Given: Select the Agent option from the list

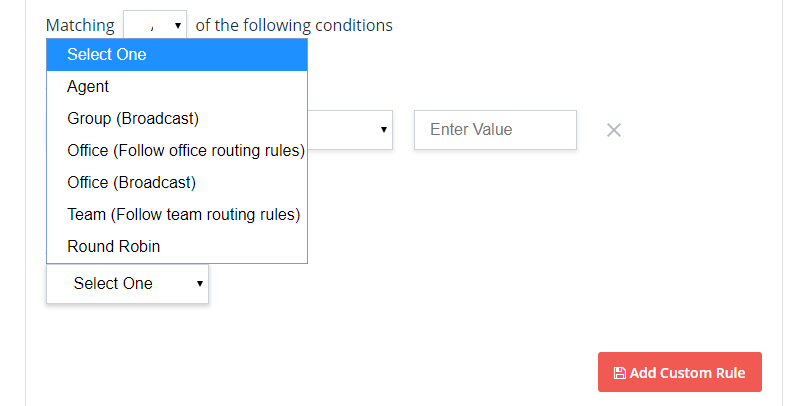Looking at the screenshot, I should (177, 87).
